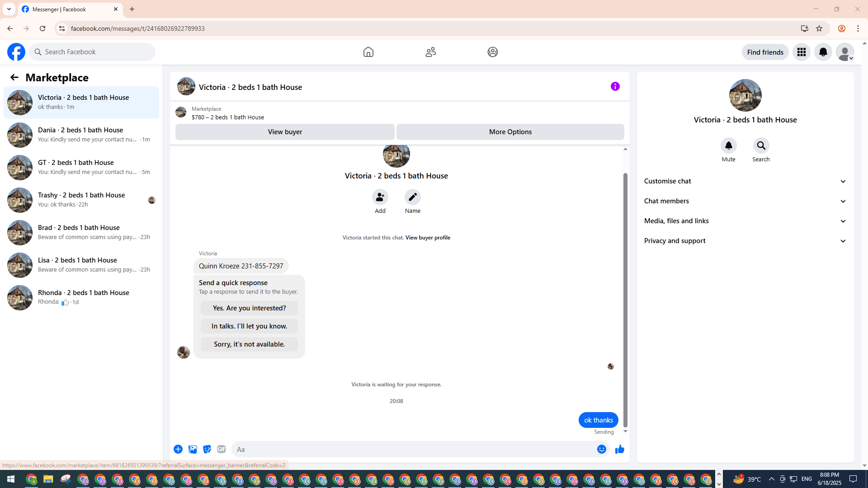Click the View buyer button

[285, 132]
